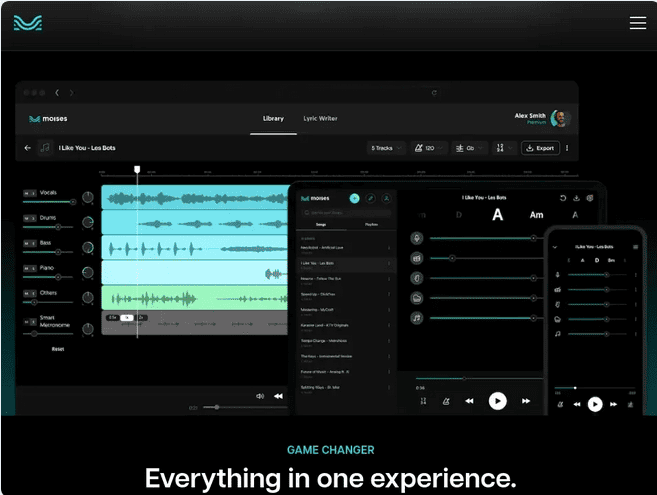The image size is (657, 495).
Task: Open options for I Like You row on tablet
Action: click(389, 263)
